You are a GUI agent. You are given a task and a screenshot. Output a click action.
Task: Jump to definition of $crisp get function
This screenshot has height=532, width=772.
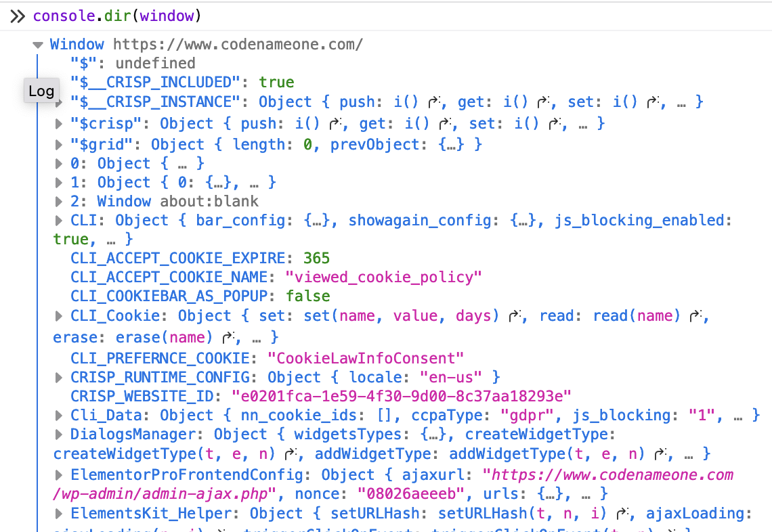pyautogui.click(x=445, y=124)
